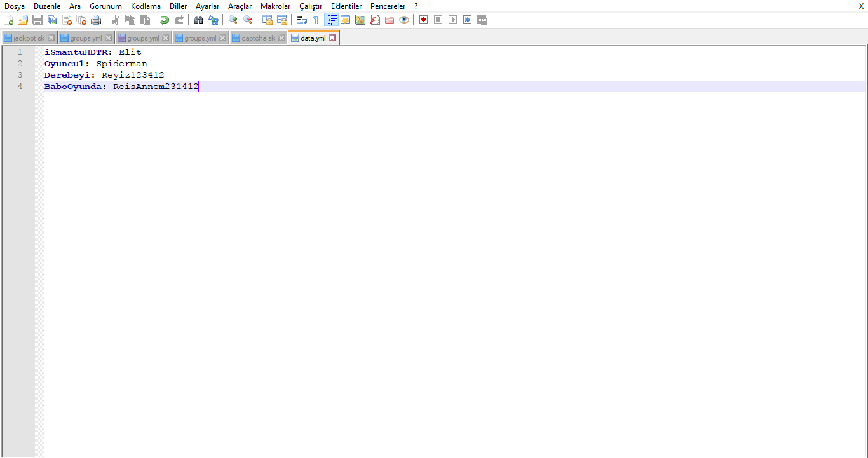Viewport: 868px width, 458px height.
Task: Switch to the jackpot.sk tab
Action: click(x=29, y=38)
